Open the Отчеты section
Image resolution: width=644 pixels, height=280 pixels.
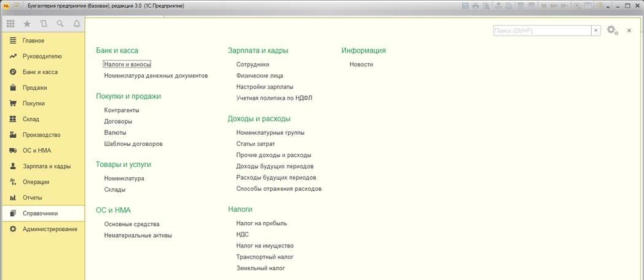[x=43, y=198]
